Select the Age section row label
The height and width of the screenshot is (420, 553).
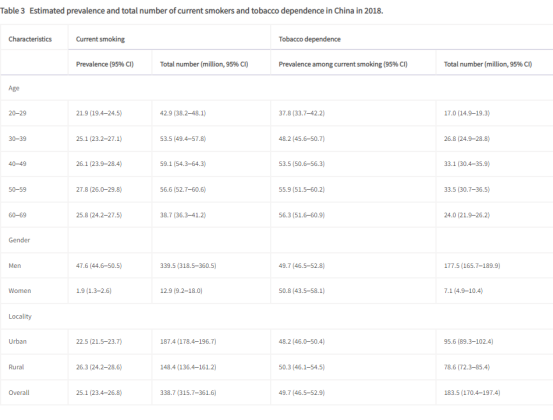(14, 88)
